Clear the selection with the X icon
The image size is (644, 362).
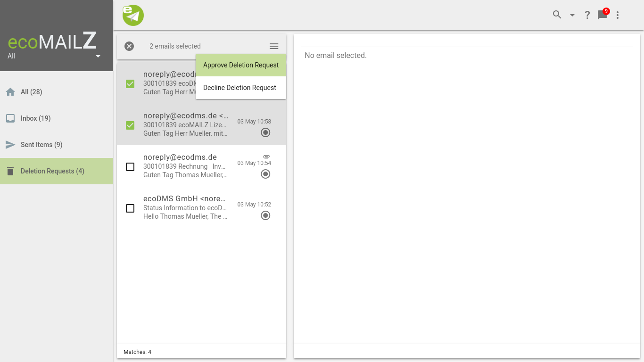coord(129,46)
